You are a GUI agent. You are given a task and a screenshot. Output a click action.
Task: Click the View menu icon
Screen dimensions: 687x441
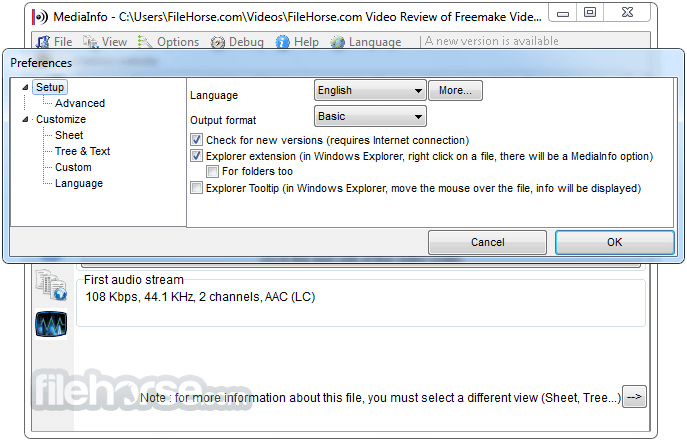(90, 42)
